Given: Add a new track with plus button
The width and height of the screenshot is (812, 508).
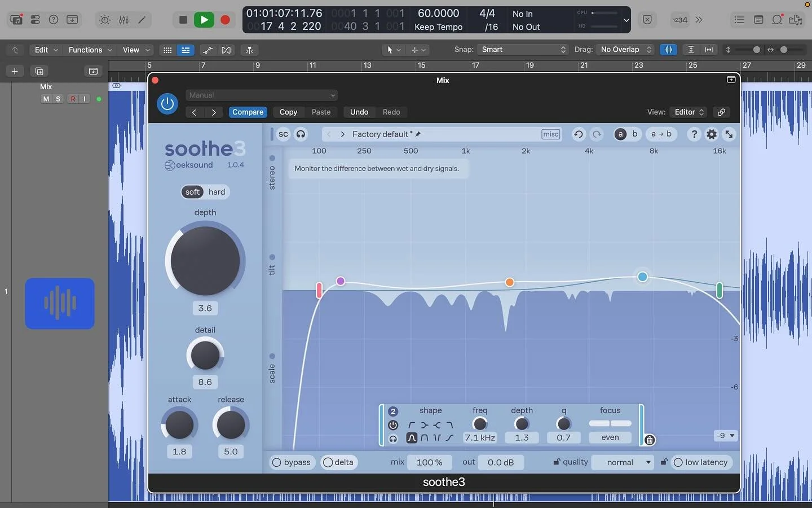Looking at the screenshot, I should click(x=15, y=71).
